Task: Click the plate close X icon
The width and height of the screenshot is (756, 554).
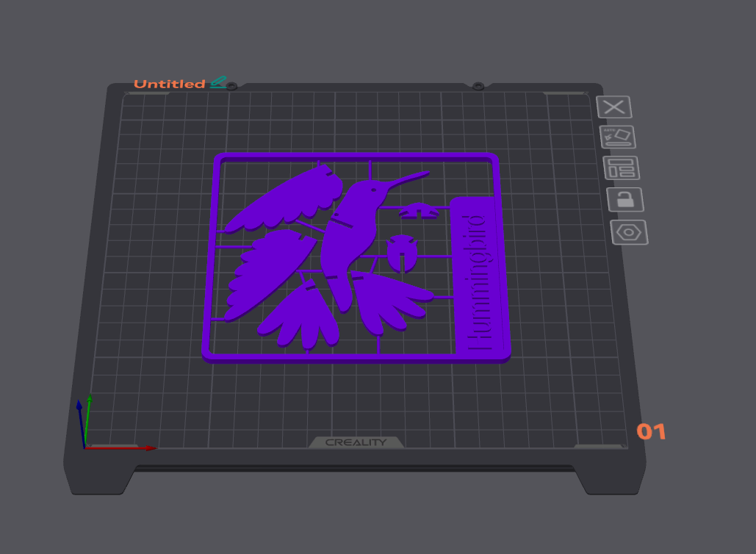Action: pyautogui.click(x=613, y=107)
